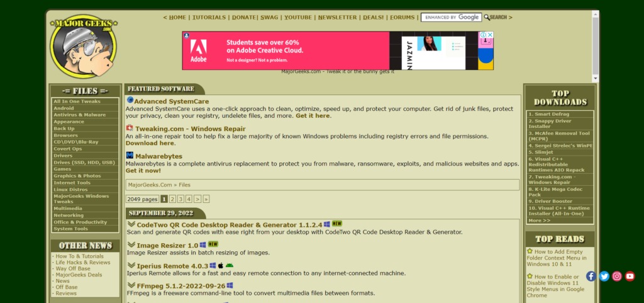
Task: Click the Android icon beside Iperius Remote
Action: pos(230,265)
